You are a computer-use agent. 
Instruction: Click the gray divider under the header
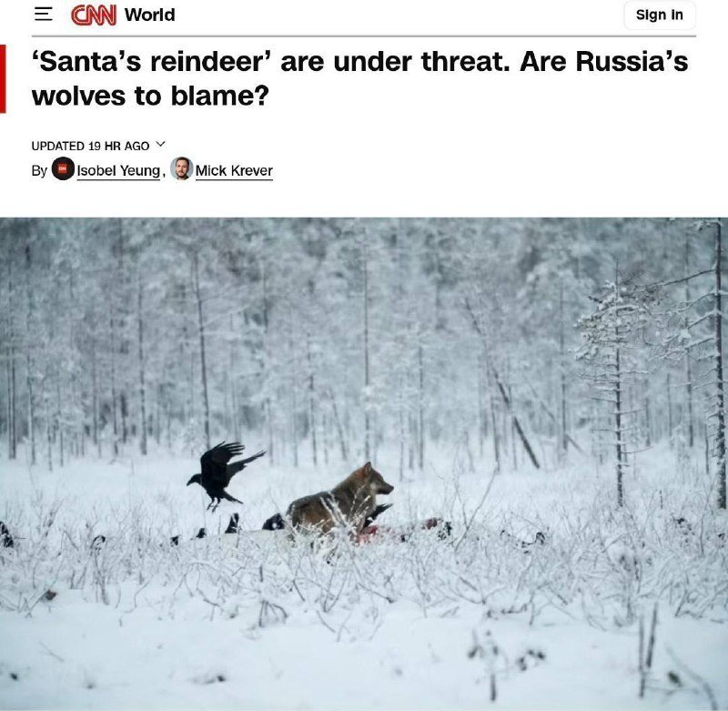pos(363,36)
